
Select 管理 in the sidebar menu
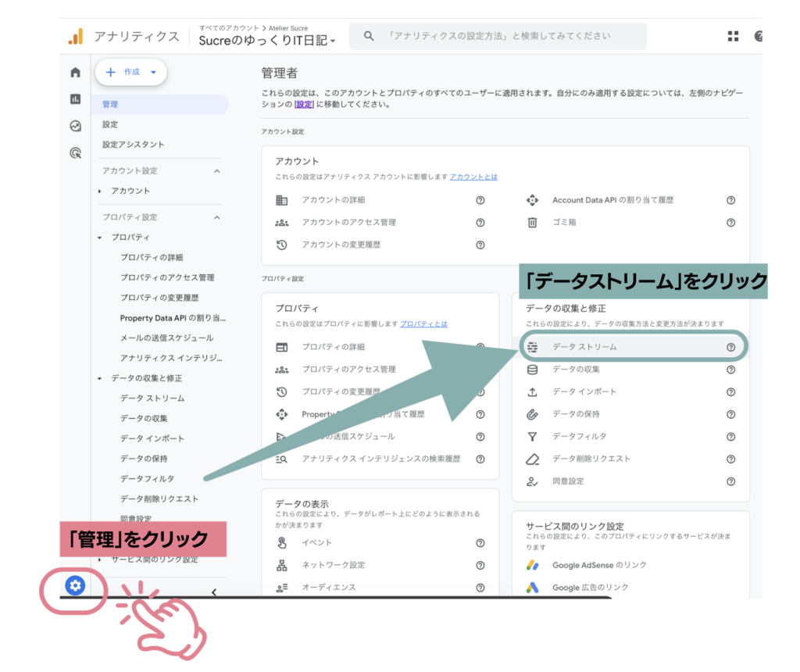(x=110, y=104)
